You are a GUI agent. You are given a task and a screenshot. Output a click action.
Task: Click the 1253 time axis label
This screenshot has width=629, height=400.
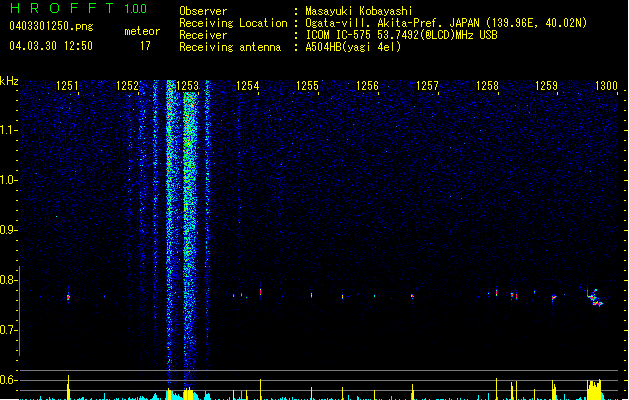tap(187, 86)
